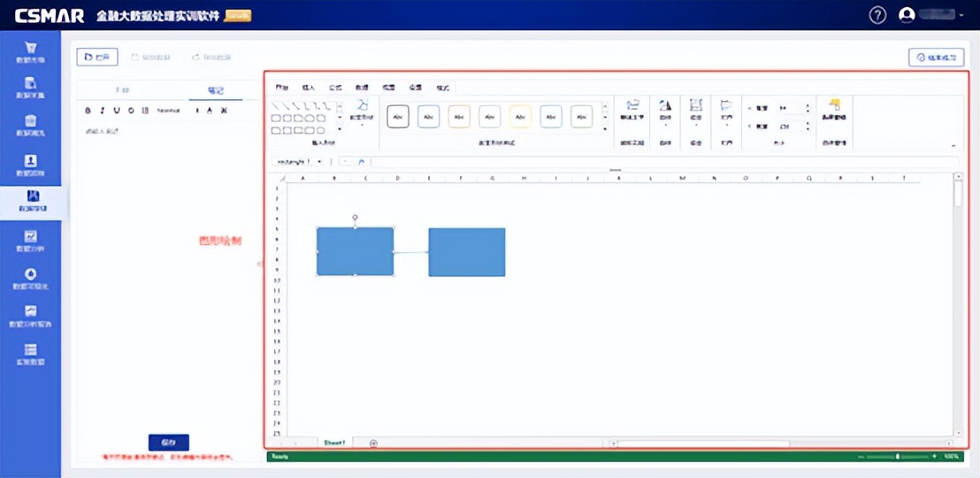The height and width of the screenshot is (478, 980).
Task: Click the end practice button at top right
Action: click(936, 57)
